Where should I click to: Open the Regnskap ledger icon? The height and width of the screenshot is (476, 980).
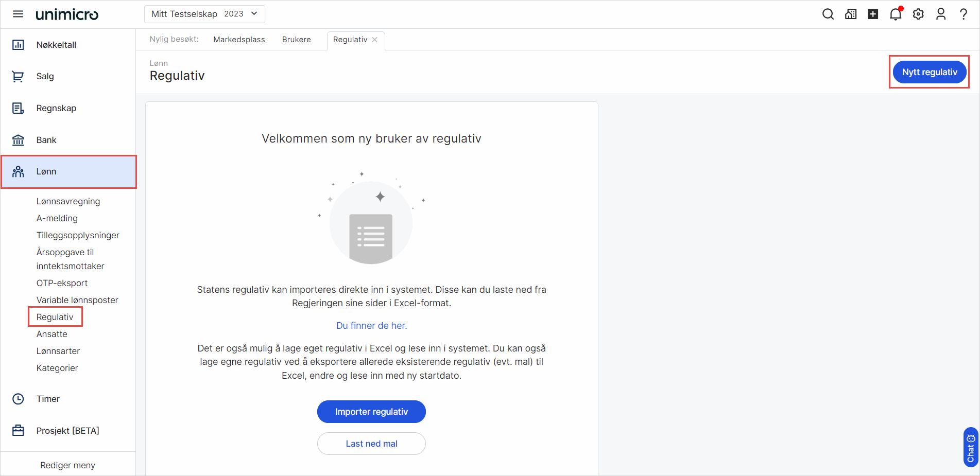[18, 108]
